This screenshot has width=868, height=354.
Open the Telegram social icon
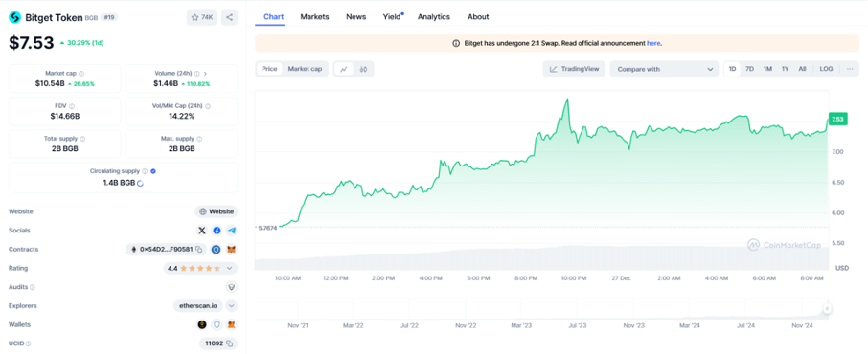click(232, 231)
